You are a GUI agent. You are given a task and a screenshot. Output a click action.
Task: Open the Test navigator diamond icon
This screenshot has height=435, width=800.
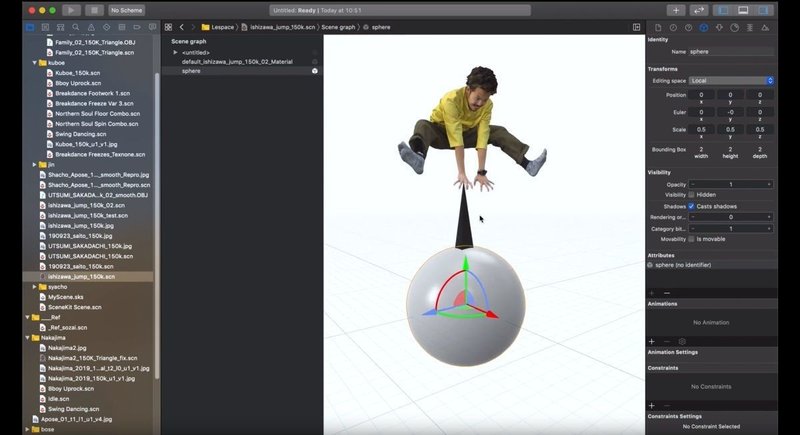click(x=106, y=27)
